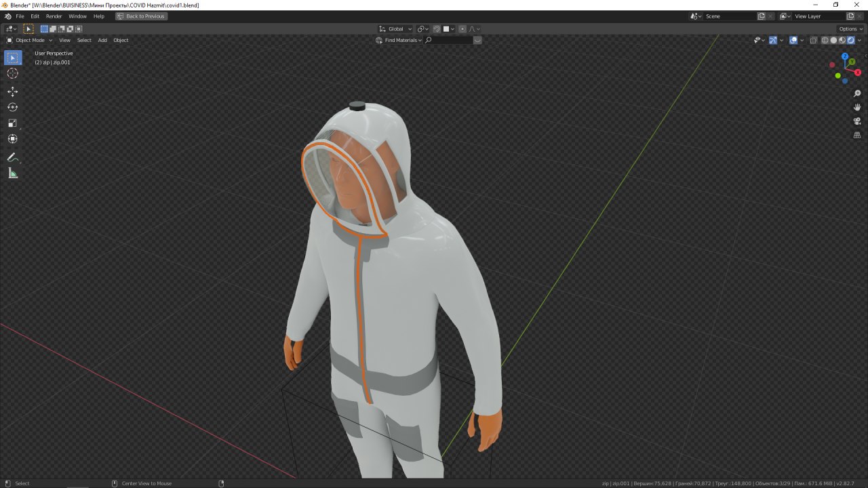Open the viewport Options popover
This screenshot has height=488, width=868.
tap(850, 28)
